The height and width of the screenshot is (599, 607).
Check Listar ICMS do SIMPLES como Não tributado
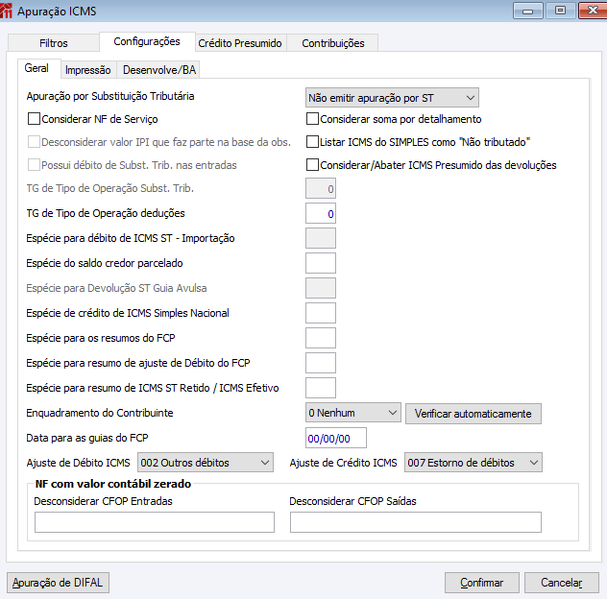[x=312, y=142]
